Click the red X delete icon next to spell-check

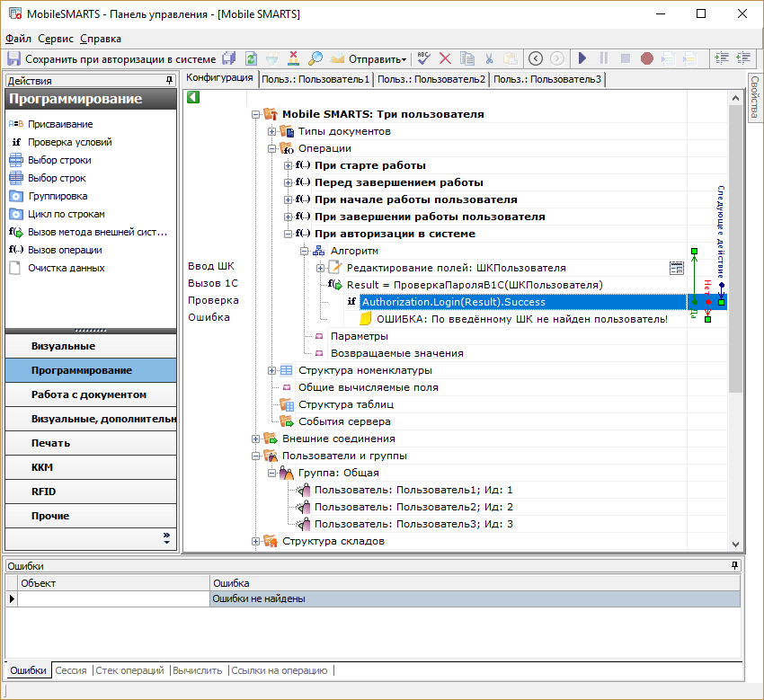[445, 59]
